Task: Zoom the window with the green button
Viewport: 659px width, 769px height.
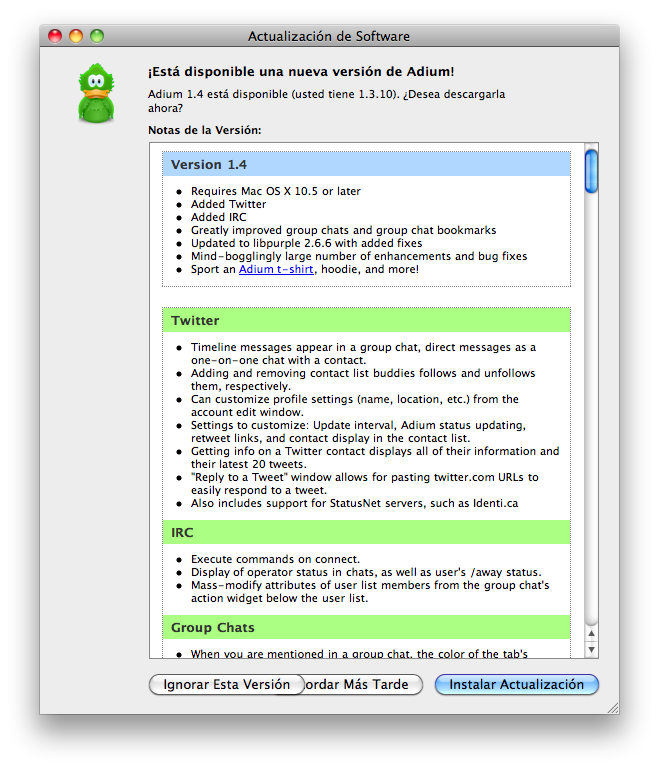Action: [x=97, y=36]
